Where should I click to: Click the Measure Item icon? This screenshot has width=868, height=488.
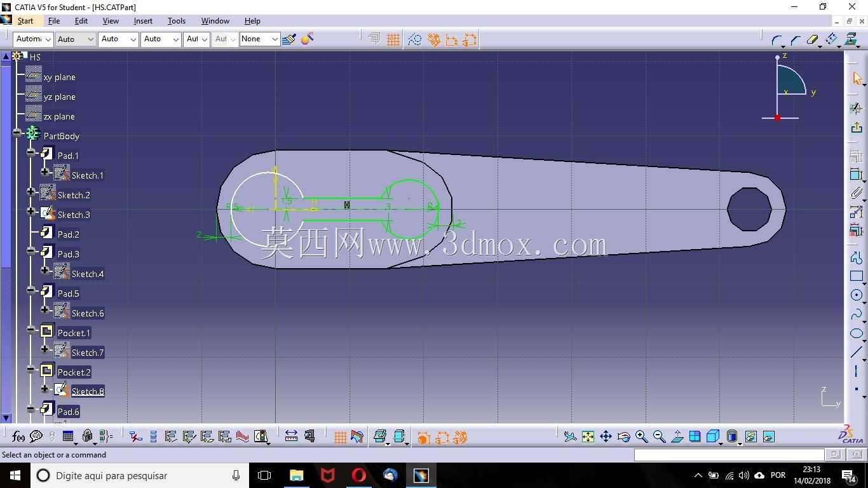click(x=309, y=437)
